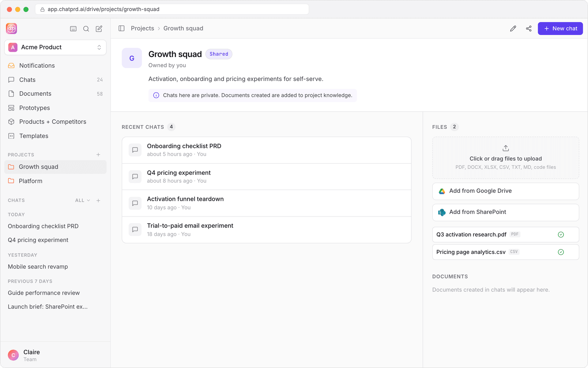
Task: Open Prototypes section
Action: (x=55, y=108)
